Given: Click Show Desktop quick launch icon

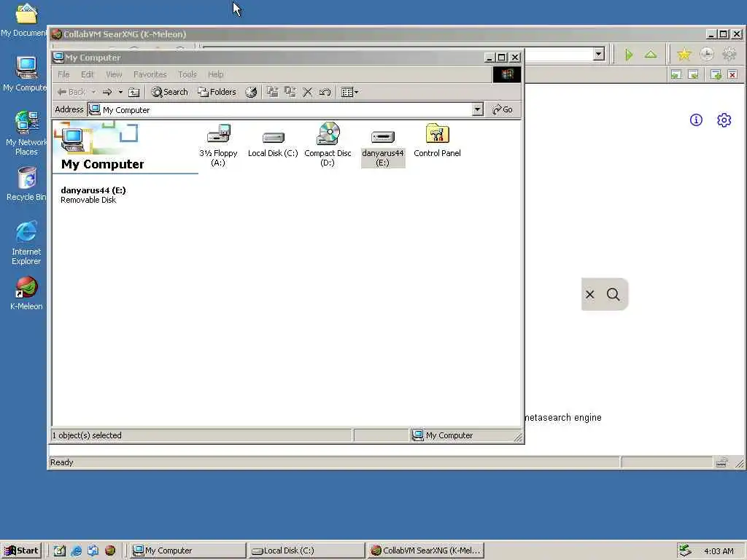Looking at the screenshot, I should 59,551.
